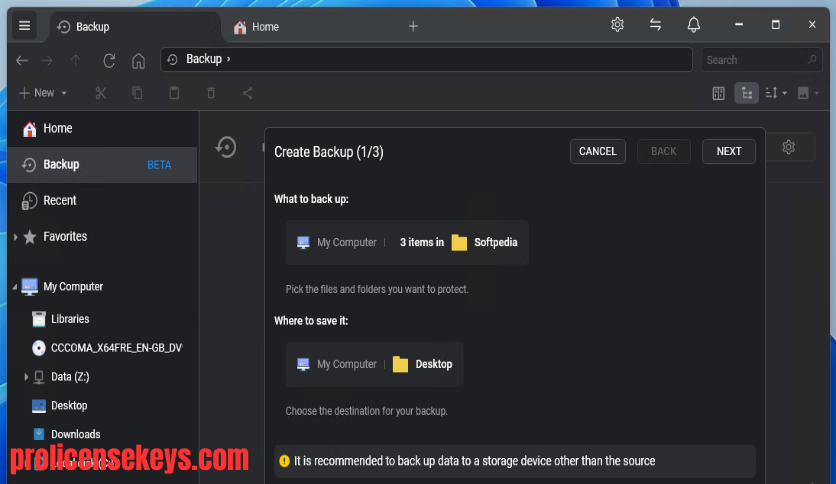Open the view mode image dropdown
The height and width of the screenshot is (484, 836).
click(808, 93)
